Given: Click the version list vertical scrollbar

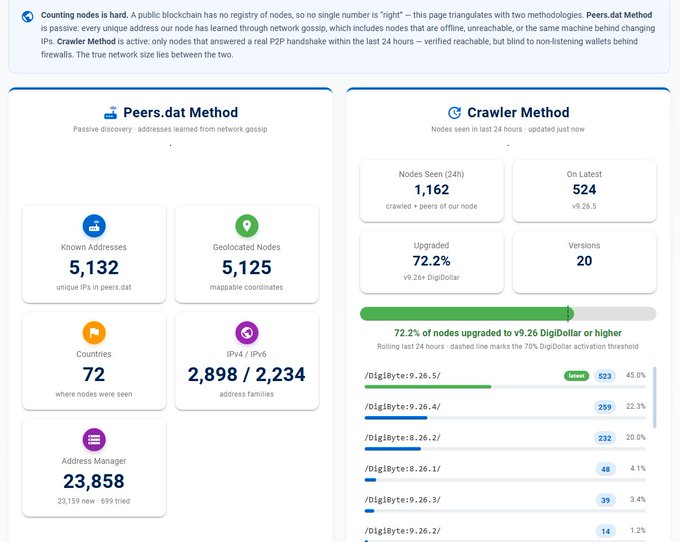Looking at the screenshot, I should (x=654, y=397).
